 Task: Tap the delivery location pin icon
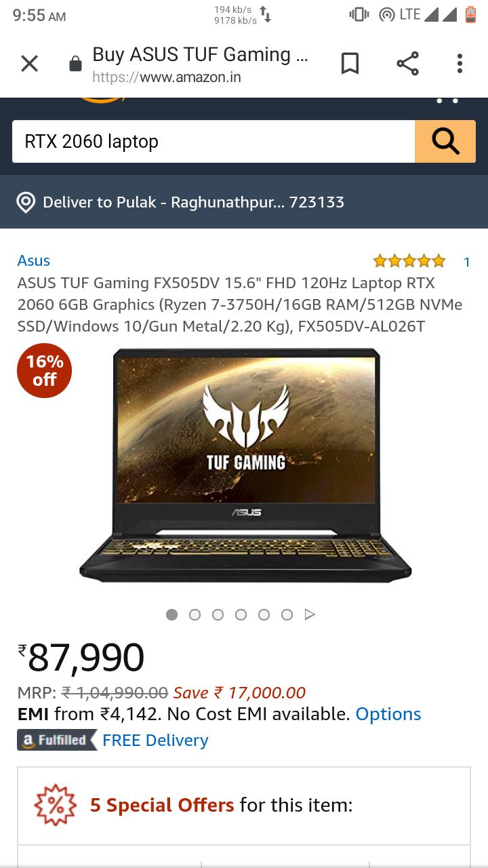pos(26,202)
